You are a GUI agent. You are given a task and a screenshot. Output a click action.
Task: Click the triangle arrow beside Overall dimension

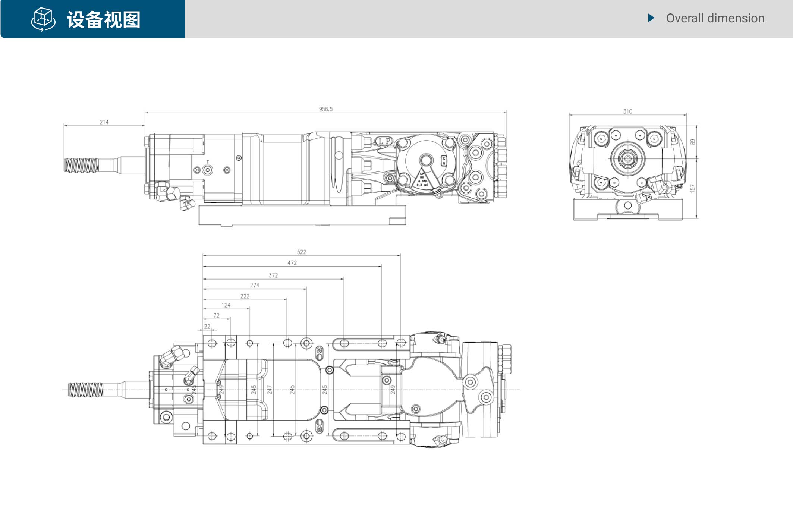click(x=651, y=18)
